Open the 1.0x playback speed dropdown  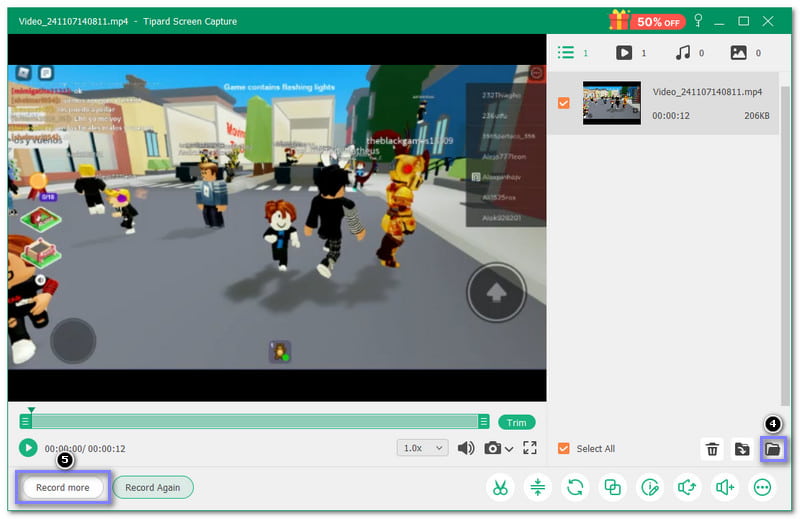[x=422, y=448]
